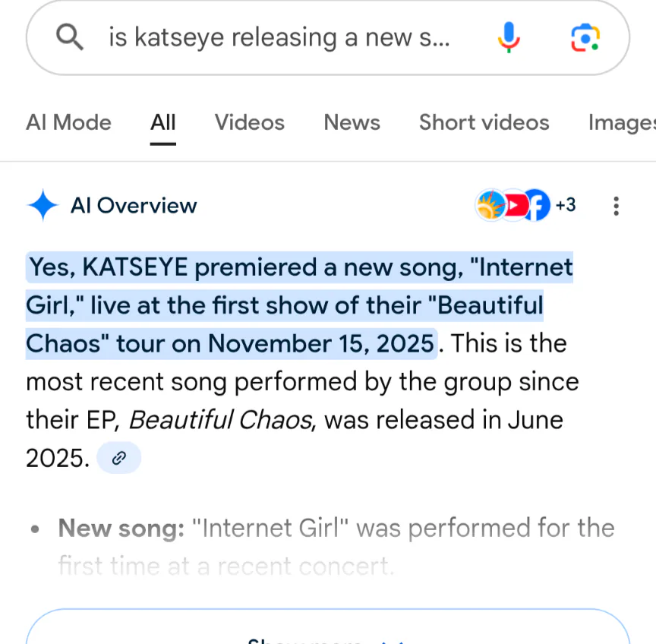Expand the +3 additional sources
The image size is (656, 644).
[x=566, y=206]
